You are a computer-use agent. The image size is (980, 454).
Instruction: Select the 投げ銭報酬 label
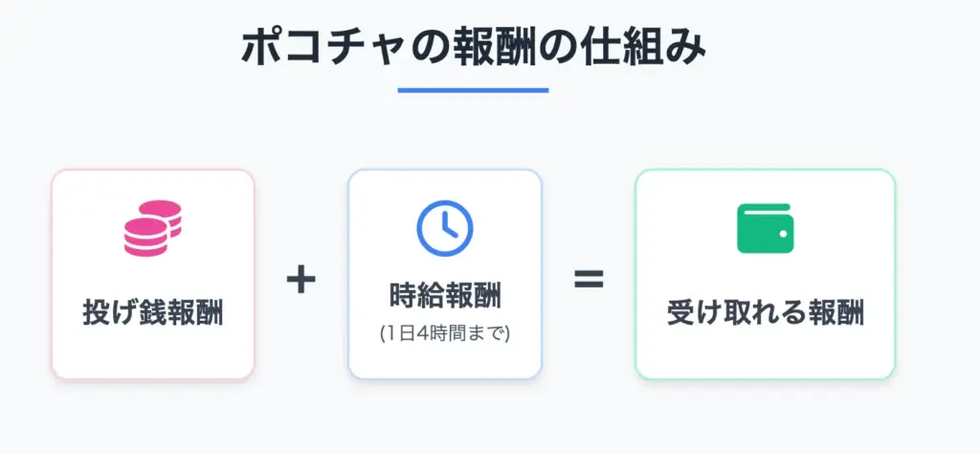click(153, 313)
